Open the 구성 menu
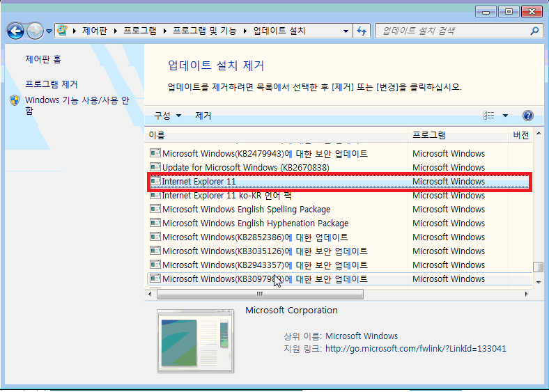549x392 pixels. 168,116
